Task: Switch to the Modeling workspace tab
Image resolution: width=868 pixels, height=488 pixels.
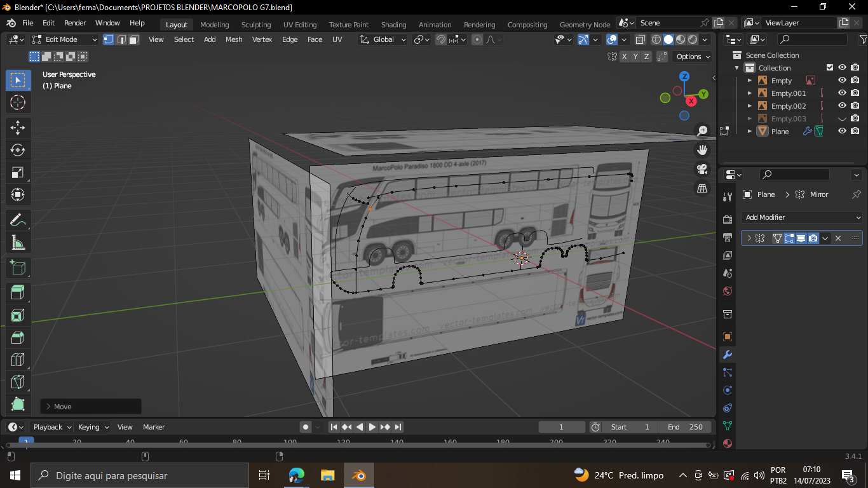Action: (214, 25)
